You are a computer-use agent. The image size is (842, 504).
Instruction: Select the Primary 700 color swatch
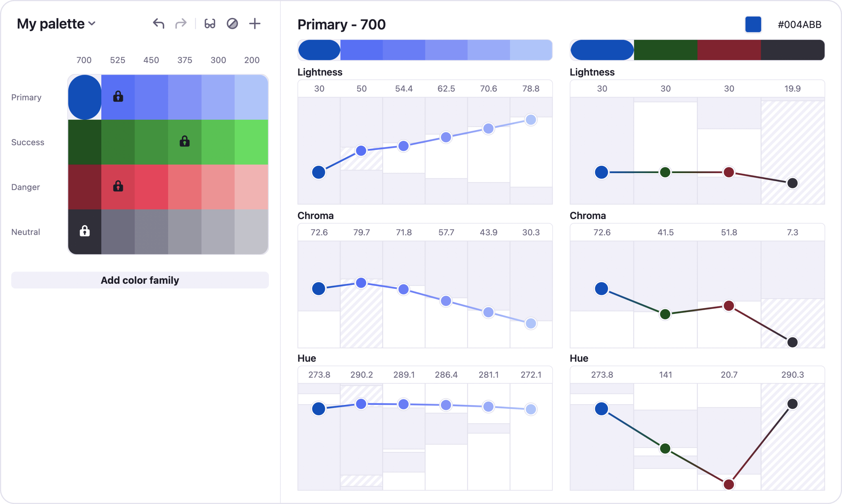pyautogui.click(x=85, y=97)
